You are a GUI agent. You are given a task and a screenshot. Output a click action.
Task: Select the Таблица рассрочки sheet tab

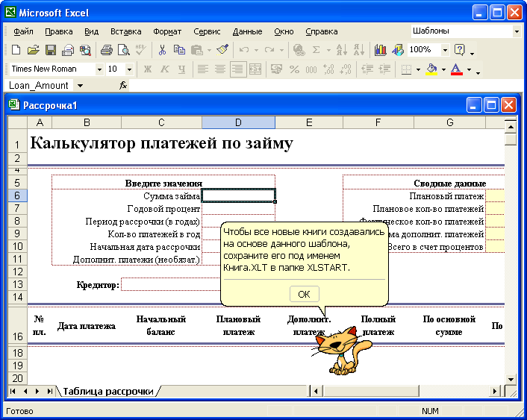pyautogui.click(x=108, y=391)
